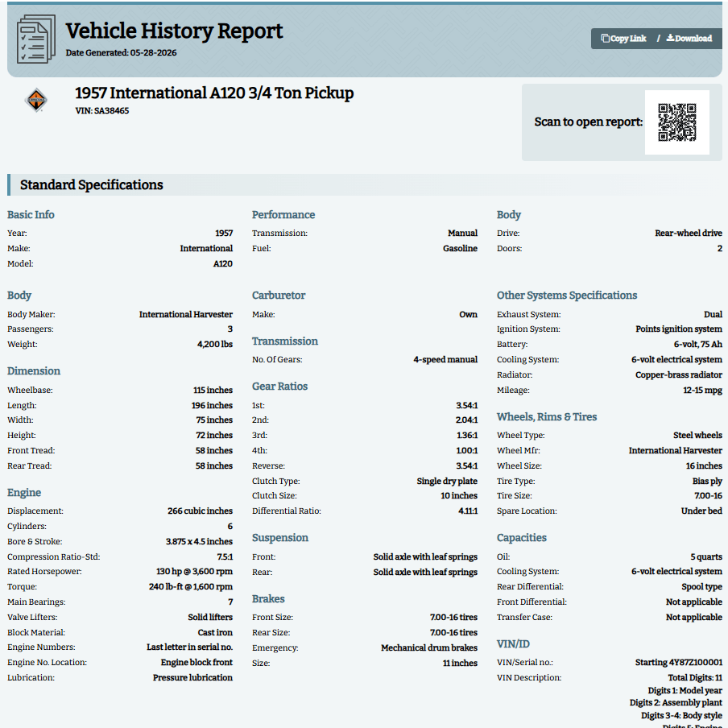Click the 1957 International A120 vehicle title
This screenshot has height=728, width=728.
[214, 93]
